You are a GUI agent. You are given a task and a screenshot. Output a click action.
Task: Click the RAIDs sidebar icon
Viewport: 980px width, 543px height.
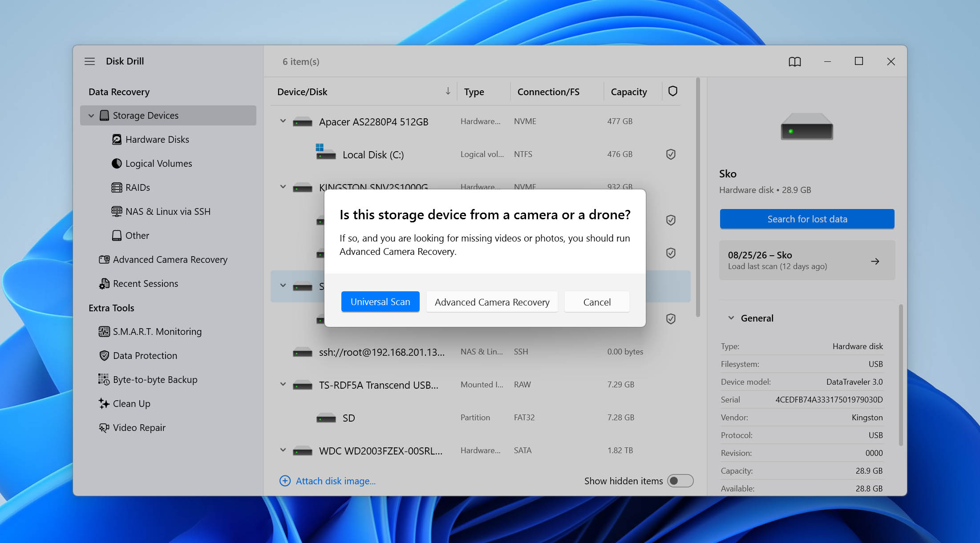coord(117,188)
